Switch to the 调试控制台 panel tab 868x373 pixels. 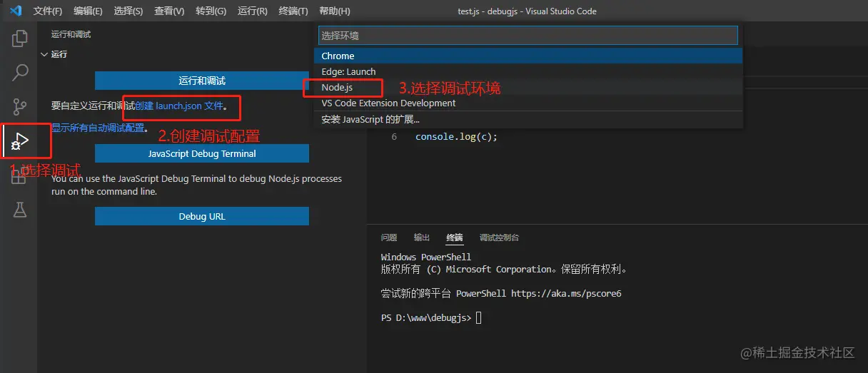point(499,237)
